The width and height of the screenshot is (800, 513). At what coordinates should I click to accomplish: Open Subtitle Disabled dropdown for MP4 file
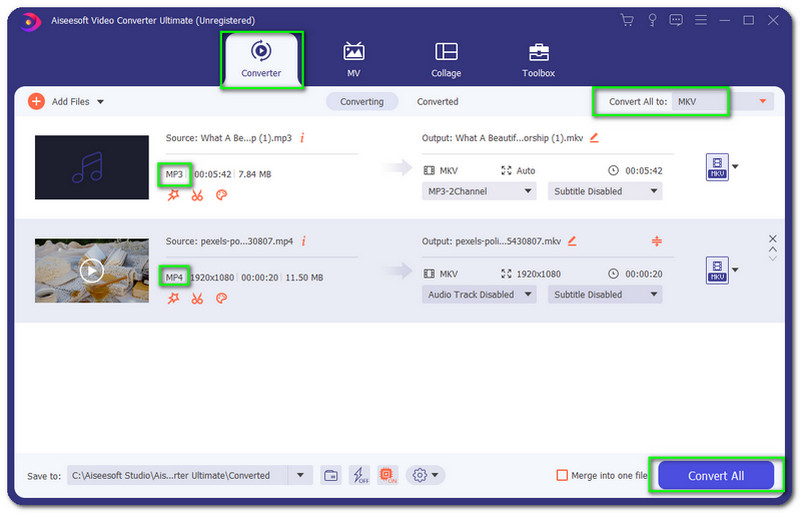coord(605,295)
